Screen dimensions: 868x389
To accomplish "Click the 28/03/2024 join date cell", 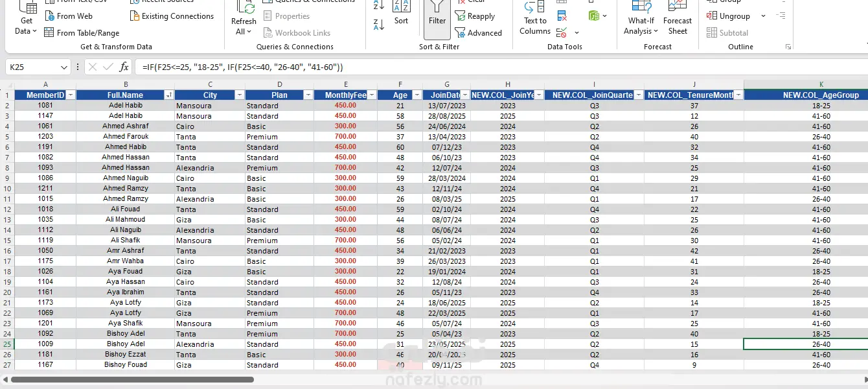I will [447, 178].
